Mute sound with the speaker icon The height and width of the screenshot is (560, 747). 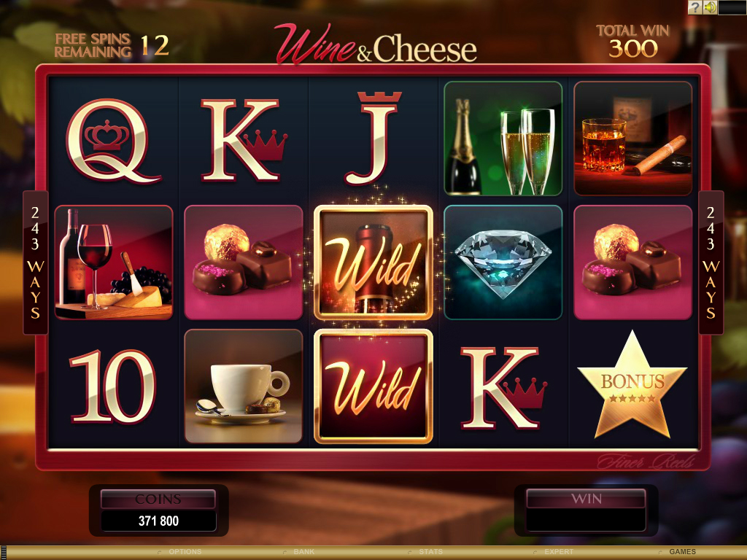[710, 7]
